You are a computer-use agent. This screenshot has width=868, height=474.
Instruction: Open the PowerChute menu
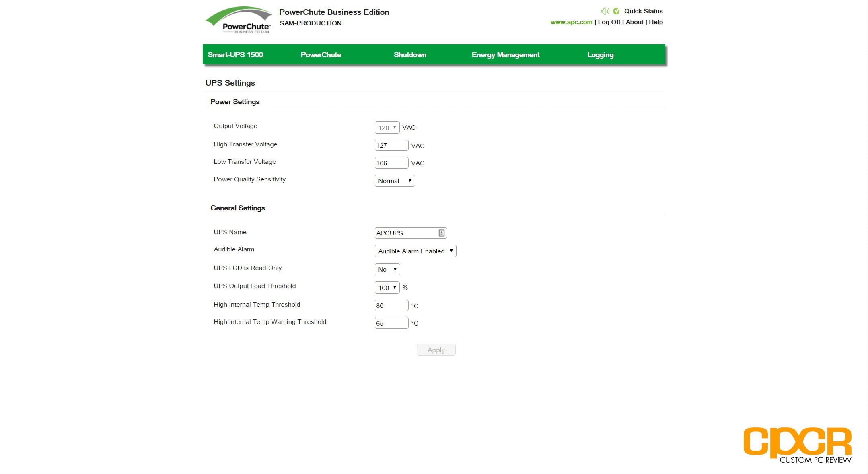[x=321, y=55]
